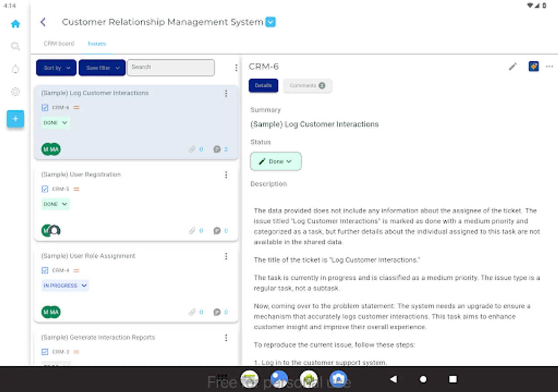Image resolution: width=558 pixels, height=392 pixels.
Task: Expand the DONE status dropdown on CRM-6 card
Action: point(55,122)
